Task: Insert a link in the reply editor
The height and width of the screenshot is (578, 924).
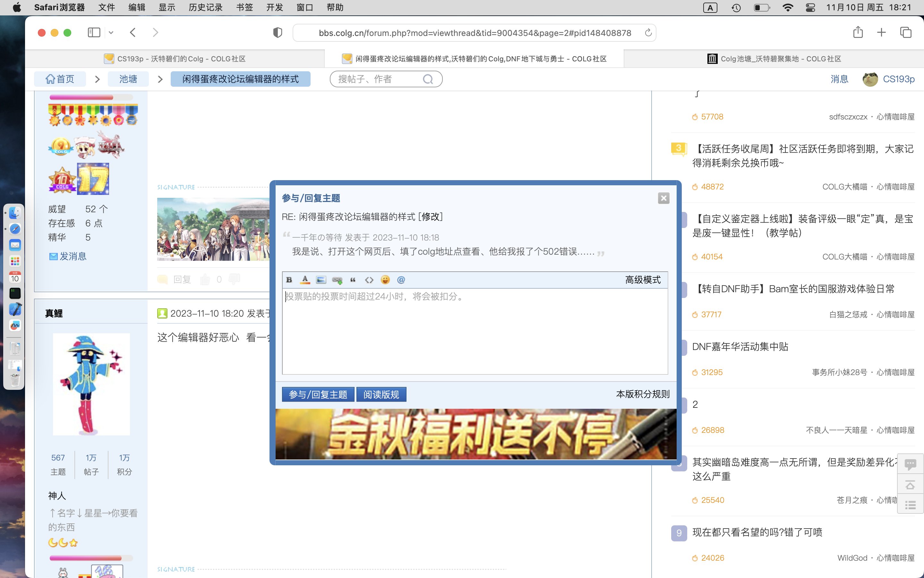Action: [x=337, y=280]
